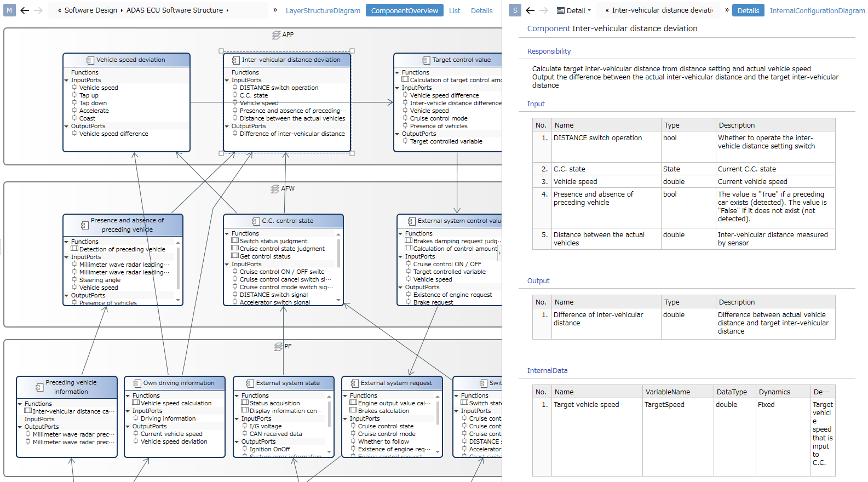Collapse OutputPorts in Vehicle speed deviation
This screenshot has width=868, height=482.
coord(66,126)
